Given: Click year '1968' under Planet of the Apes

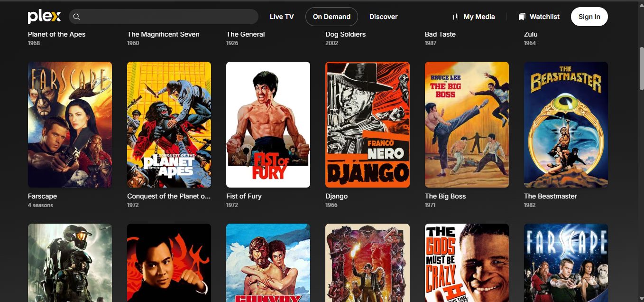Looking at the screenshot, I should click(34, 43).
